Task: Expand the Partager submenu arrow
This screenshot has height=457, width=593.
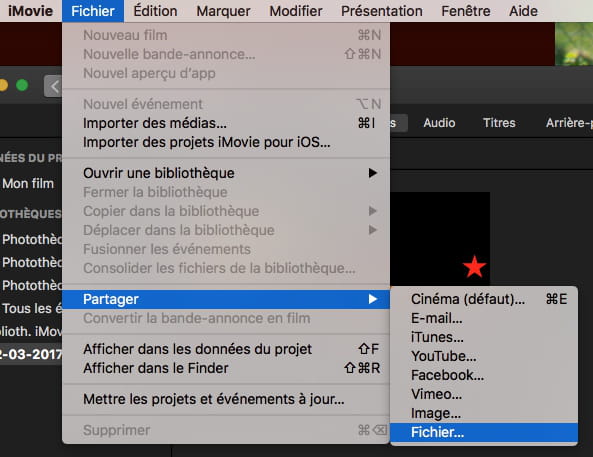Action: point(373,299)
